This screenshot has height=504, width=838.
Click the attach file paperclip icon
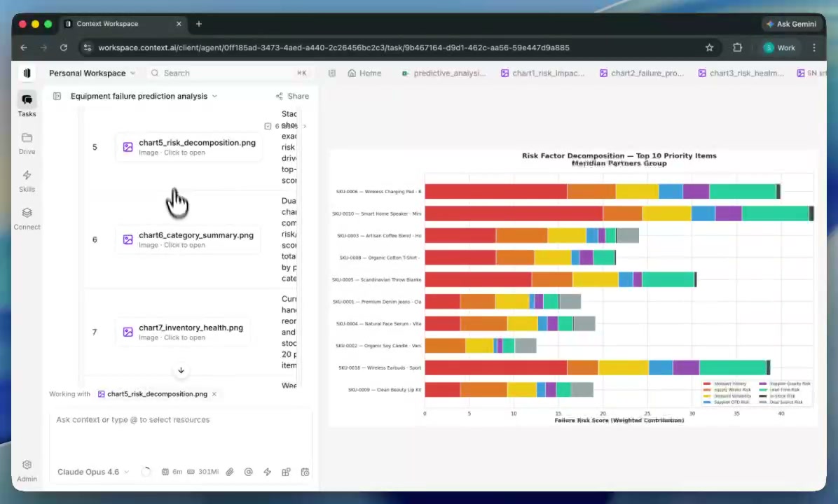[230, 472]
